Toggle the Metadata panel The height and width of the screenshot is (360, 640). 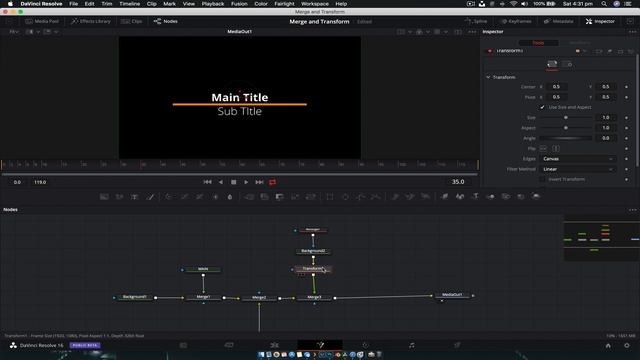(x=558, y=21)
